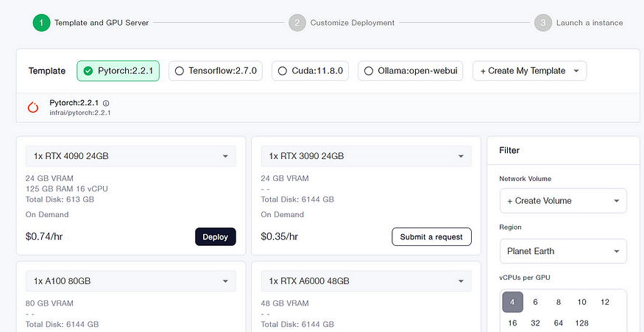Click the Customize Deployment step label

[x=353, y=23]
